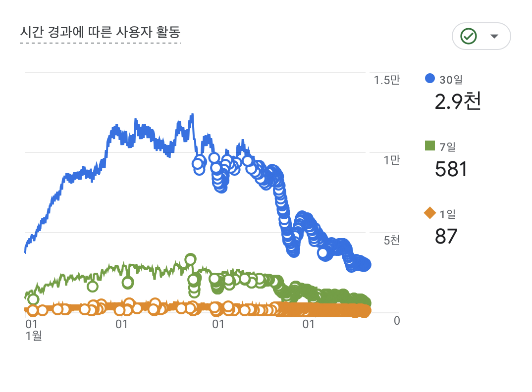Click the blue circle 30일 legend icon
The height and width of the screenshot is (392, 532).
[430, 78]
